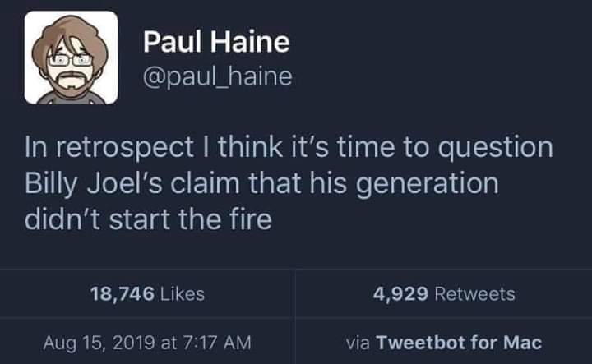Screen dimensions: 592x364
Task: Click the Paul Haine display name
Action: (x=216, y=41)
